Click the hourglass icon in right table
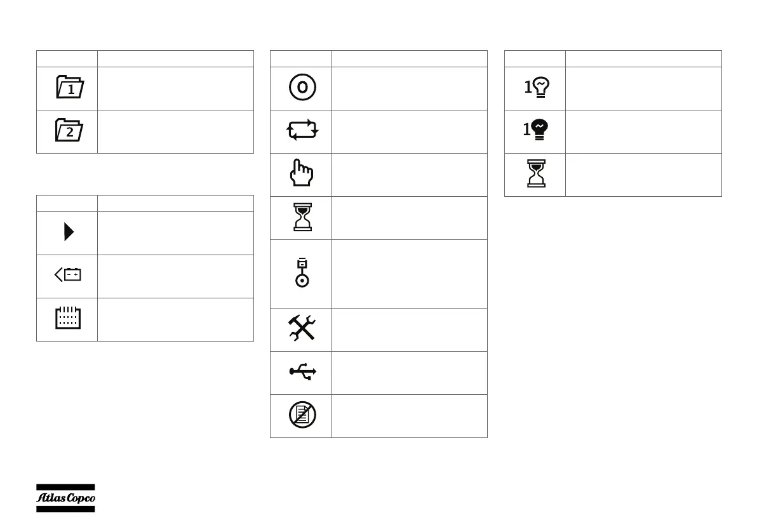 point(537,173)
